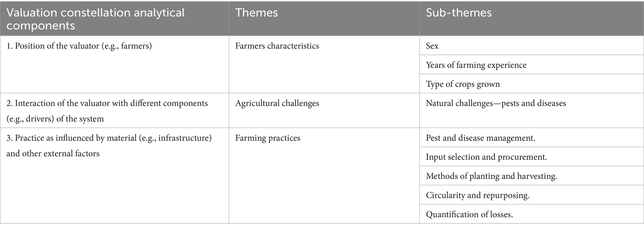This screenshot has height=229, width=644.
Task: Click the '2. Interaction of the valuator' text line
Action: [x=107, y=103]
